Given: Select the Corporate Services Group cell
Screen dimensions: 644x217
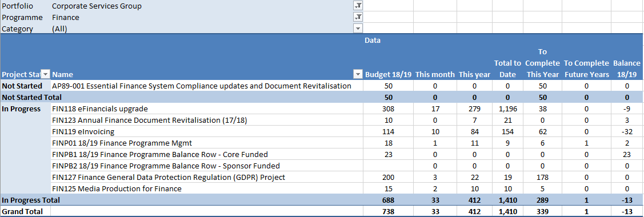Looking at the screenshot, I should (x=97, y=6).
